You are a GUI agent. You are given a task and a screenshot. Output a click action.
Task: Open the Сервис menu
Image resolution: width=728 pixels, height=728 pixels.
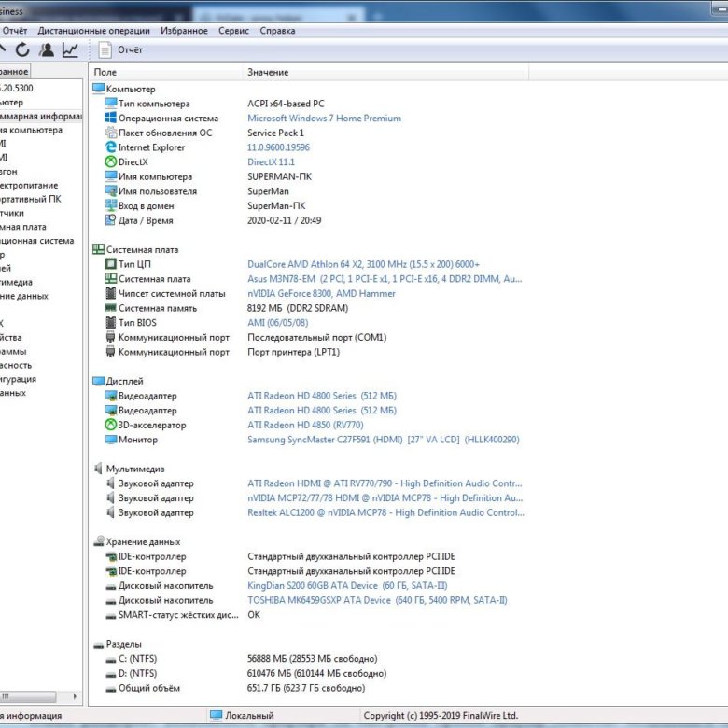coord(233,30)
